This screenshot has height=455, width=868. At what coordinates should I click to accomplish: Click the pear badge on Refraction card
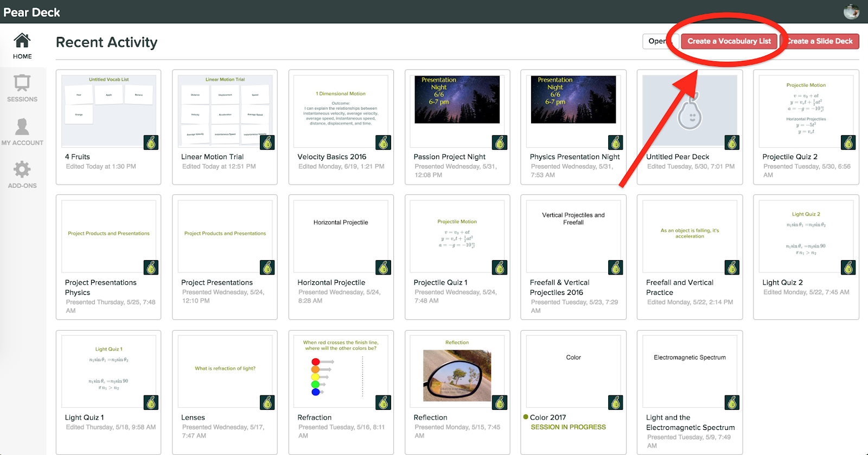[384, 402]
